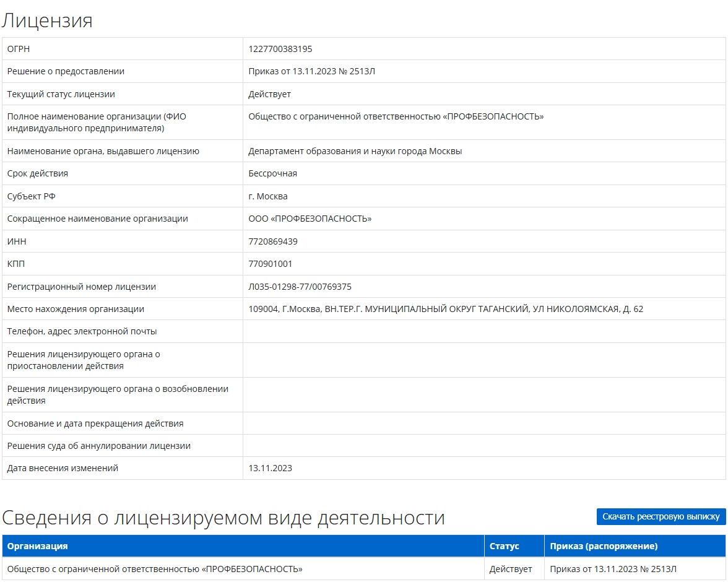Click the Бессрочная validity period value

point(273,173)
